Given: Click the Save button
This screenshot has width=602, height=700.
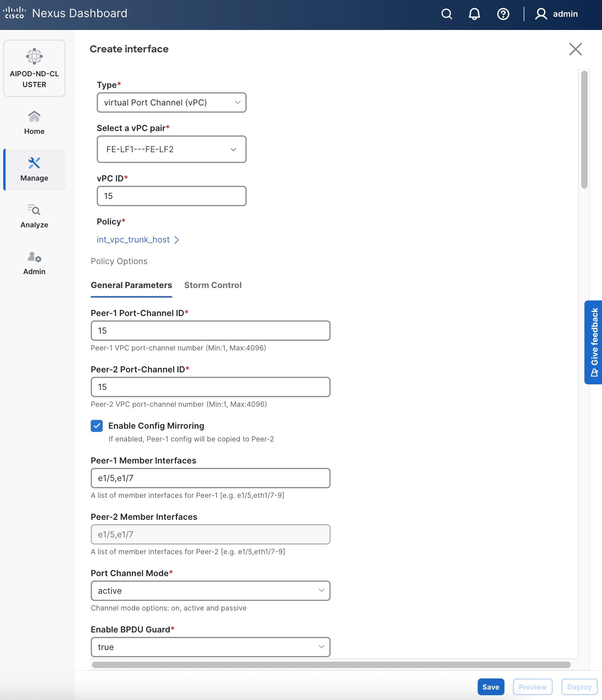Looking at the screenshot, I should [x=490, y=687].
